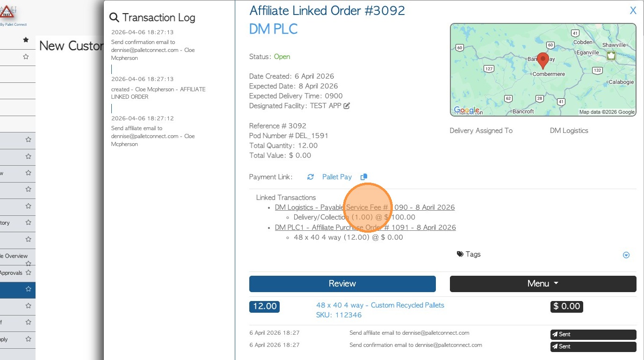Viewport: 644px width, 360px height.
Task: Close the order dialog with the X
Action: pyautogui.click(x=633, y=11)
